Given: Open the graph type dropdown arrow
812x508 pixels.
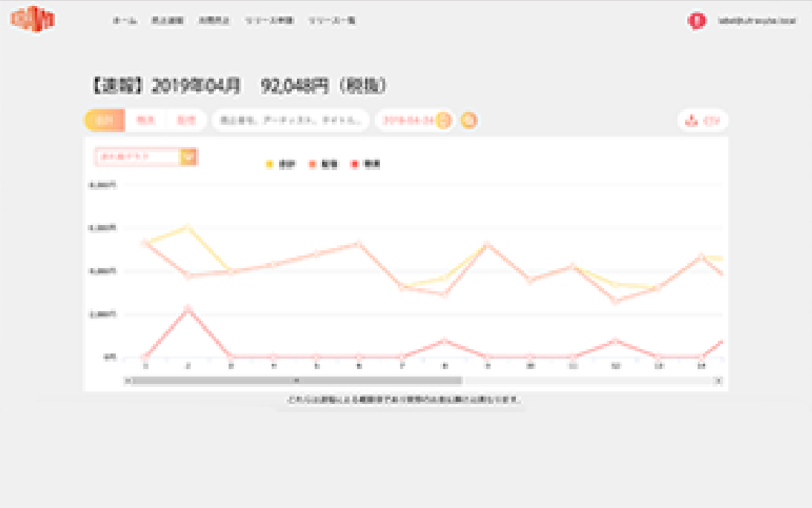Looking at the screenshot, I should click(189, 157).
